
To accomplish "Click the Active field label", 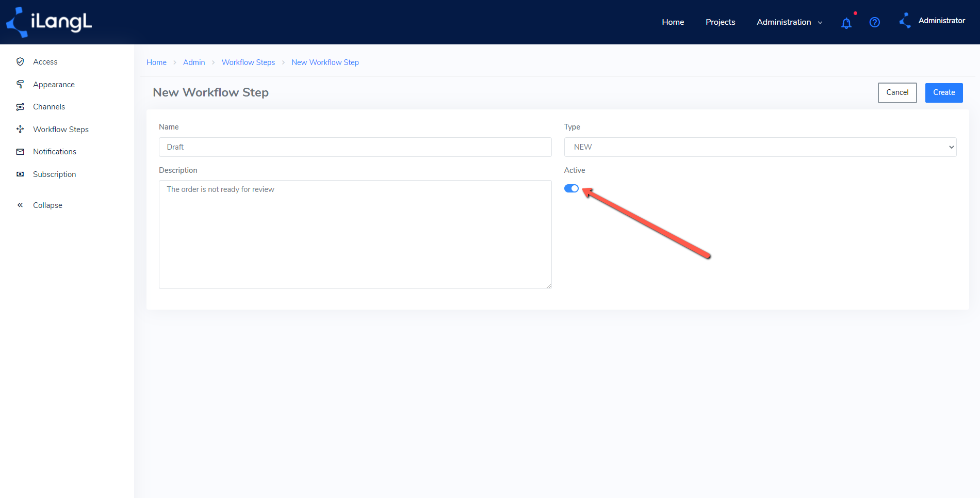I will [x=575, y=170].
